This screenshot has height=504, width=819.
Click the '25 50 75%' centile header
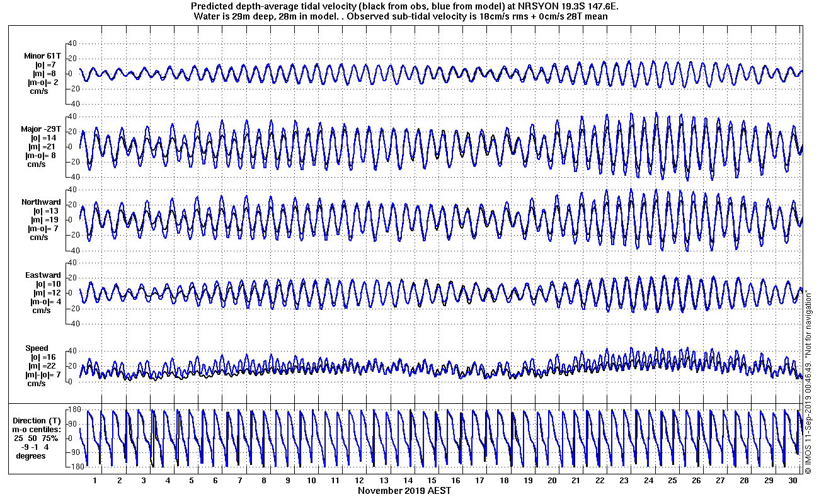(37, 438)
